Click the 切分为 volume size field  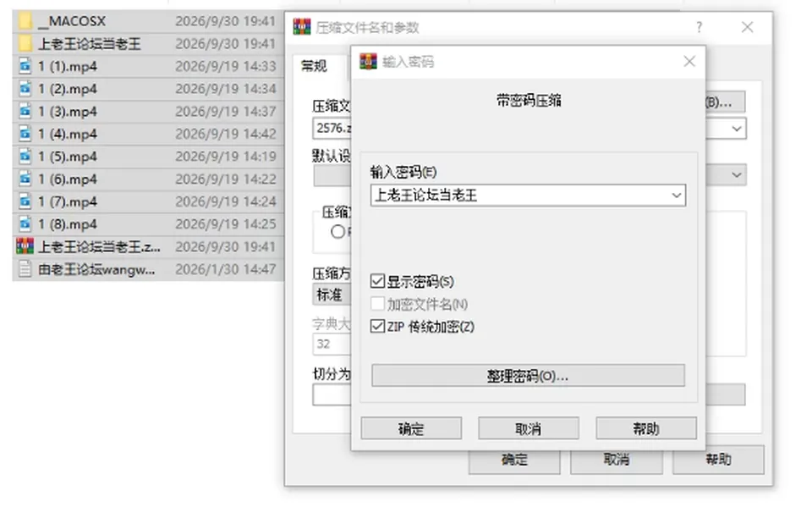tap(332, 395)
